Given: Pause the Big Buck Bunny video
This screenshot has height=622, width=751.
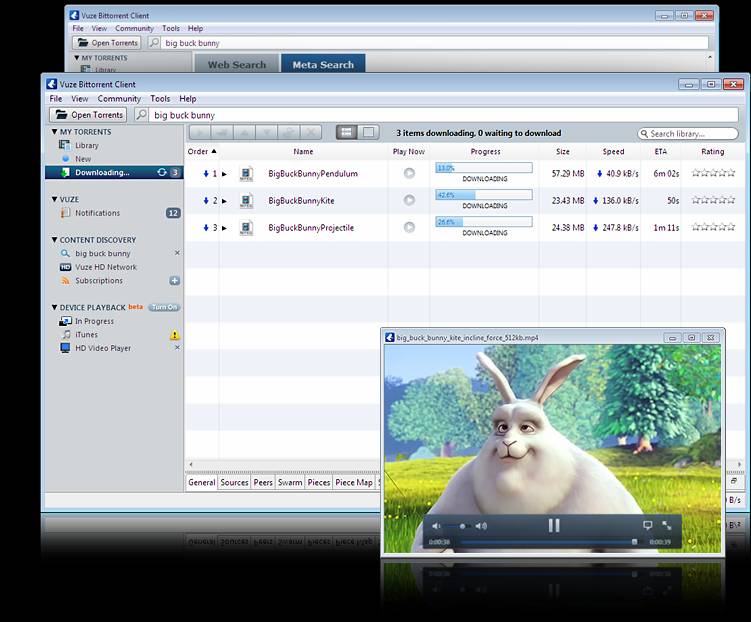Looking at the screenshot, I should pos(553,525).
